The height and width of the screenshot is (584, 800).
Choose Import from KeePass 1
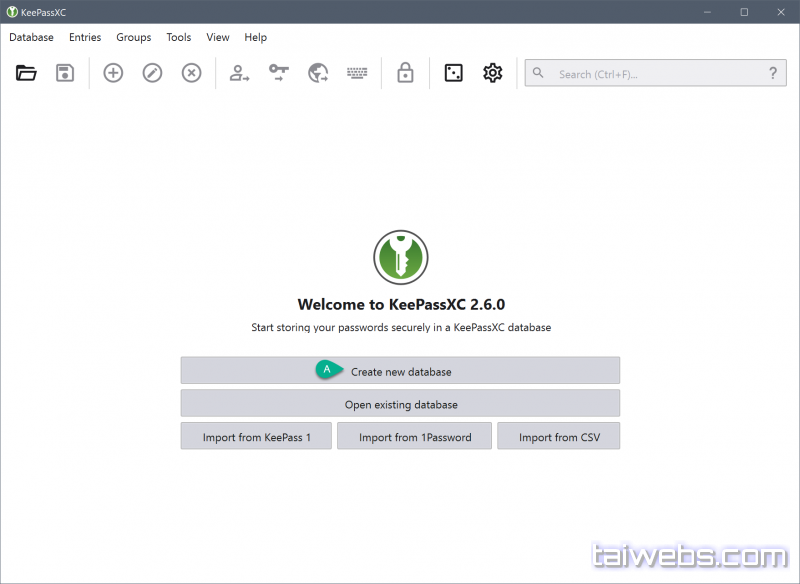pos(256,436)
